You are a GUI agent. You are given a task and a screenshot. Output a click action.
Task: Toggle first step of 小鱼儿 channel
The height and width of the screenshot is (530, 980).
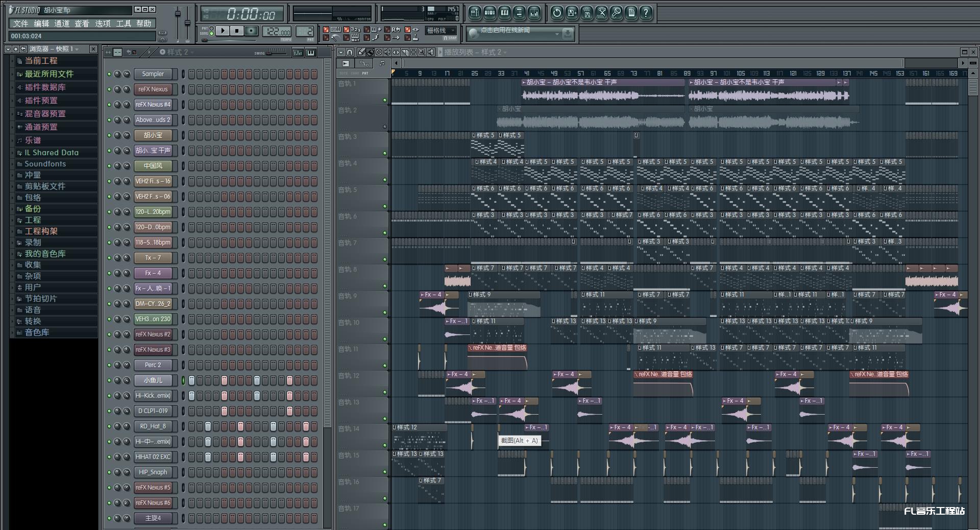(x=192, y=380)
